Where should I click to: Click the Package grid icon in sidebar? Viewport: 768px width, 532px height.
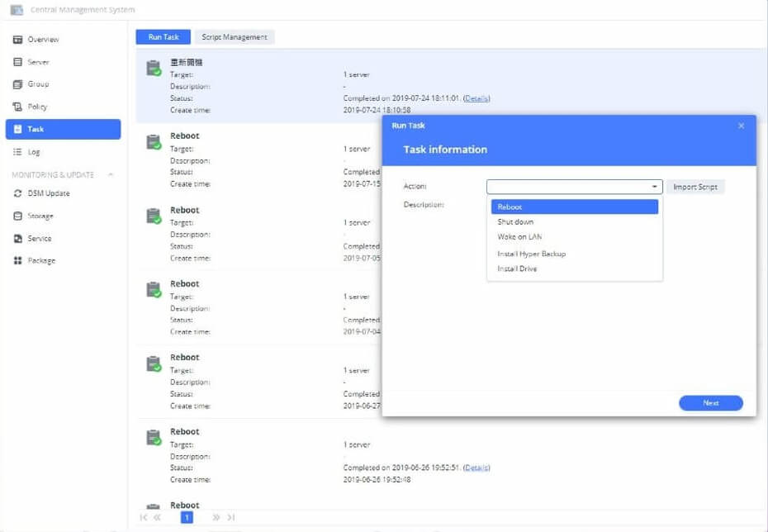point(17,260)
